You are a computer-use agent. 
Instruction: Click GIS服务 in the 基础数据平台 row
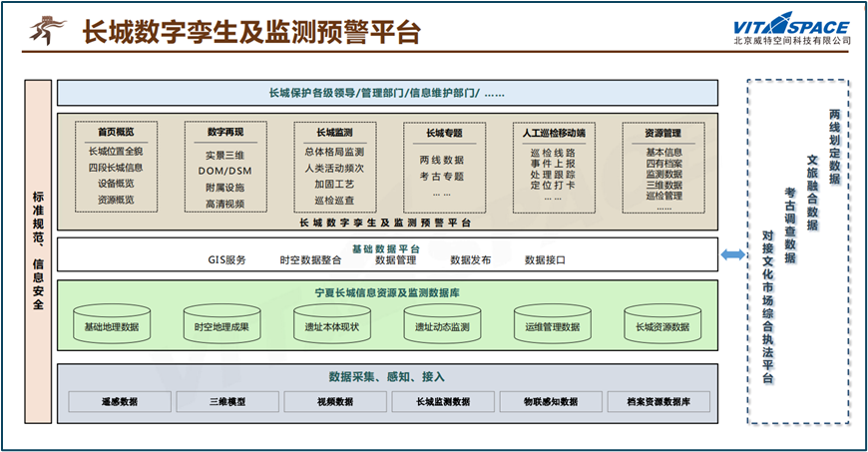pyautogui.click(x=226, y=260)
